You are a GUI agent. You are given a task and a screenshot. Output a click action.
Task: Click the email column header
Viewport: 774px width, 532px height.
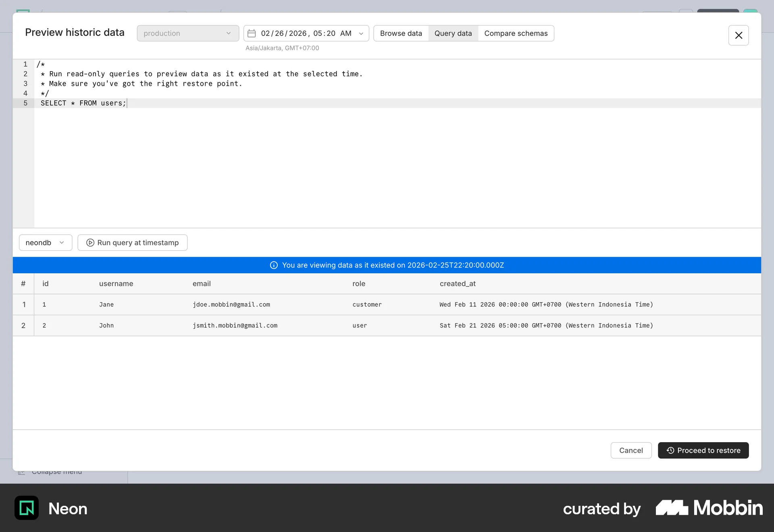point(202,284)
